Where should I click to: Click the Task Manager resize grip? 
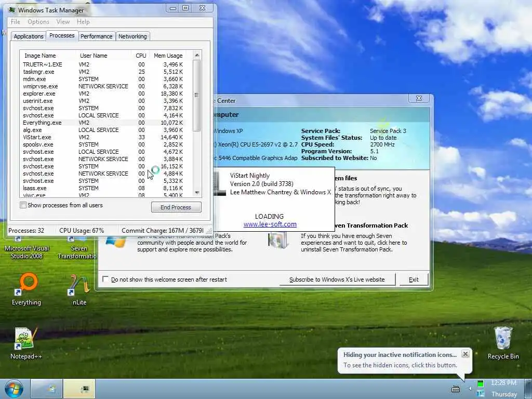209,231
